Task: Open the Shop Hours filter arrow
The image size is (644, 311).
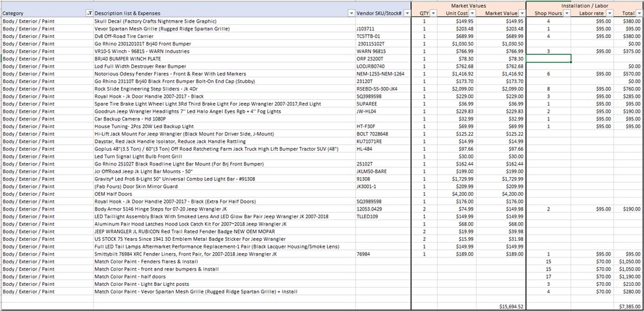Action: [567, 14]
